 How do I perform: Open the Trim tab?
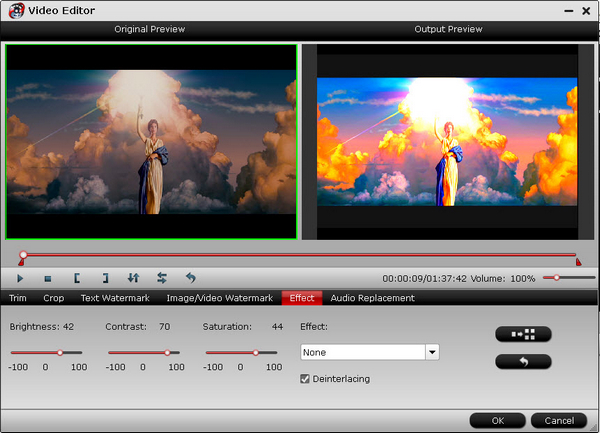[x=18, y=298]
